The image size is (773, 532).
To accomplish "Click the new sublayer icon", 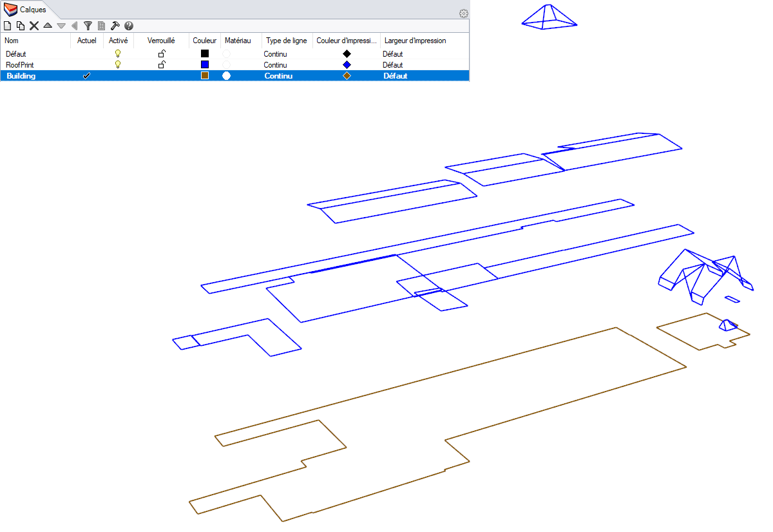I will click(21, 26).
